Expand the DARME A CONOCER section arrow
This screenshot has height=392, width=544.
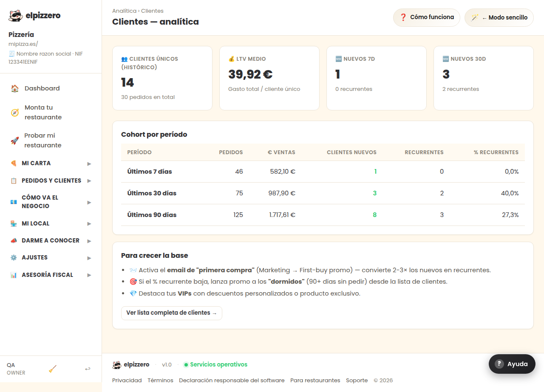click(x=89, y=241)
